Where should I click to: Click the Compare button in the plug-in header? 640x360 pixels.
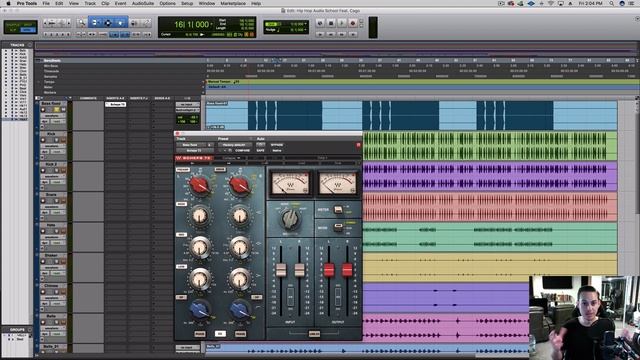pyautogui.click(x=242, y=151)
